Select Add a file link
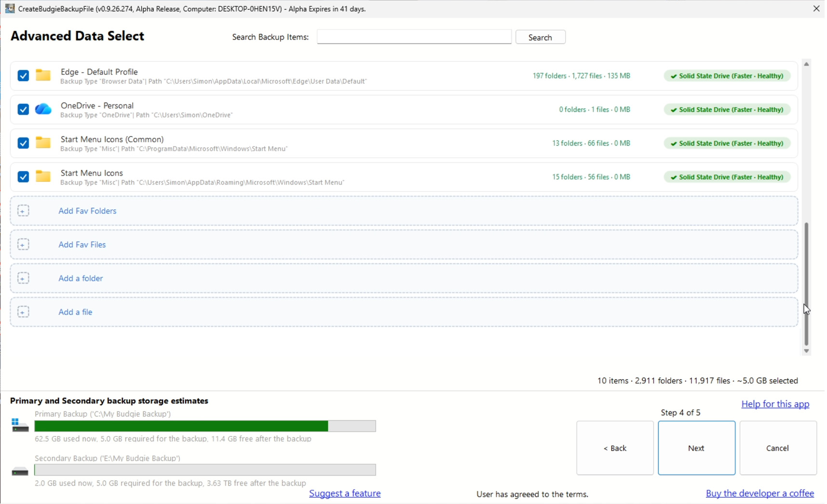 coord(75,312)
